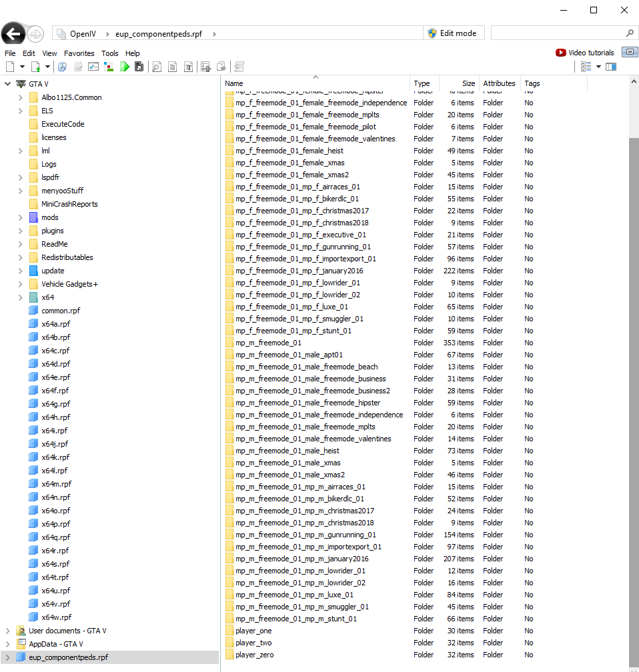Image resolution: width=639 pixels, height=672 pixels.
Task: Click the panel layout icon beside Video tutorials
Action: click(x=630, y=52)
